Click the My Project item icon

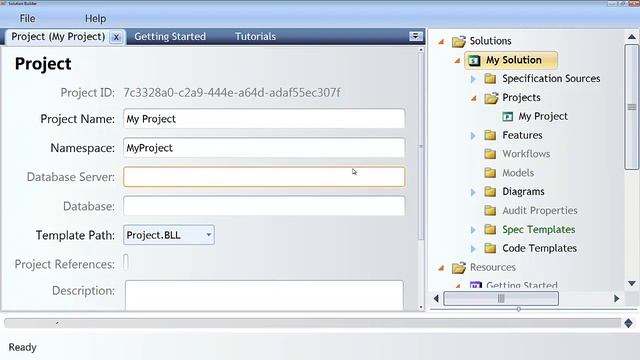(x=507, y=117)
